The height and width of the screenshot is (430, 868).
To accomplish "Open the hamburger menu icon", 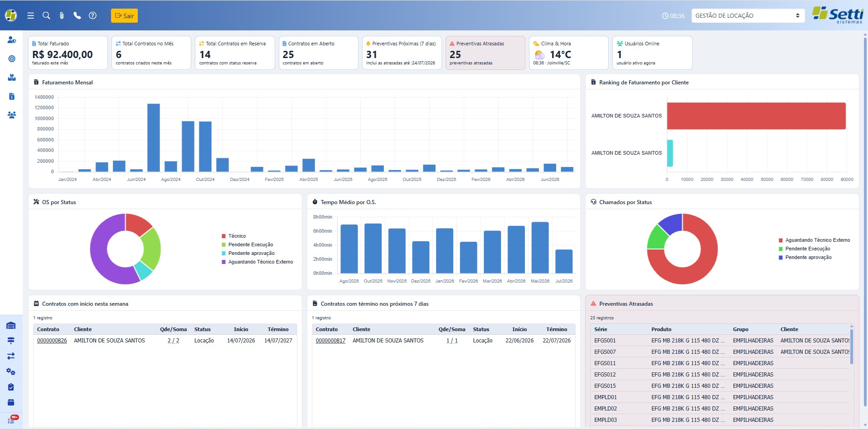I will pyautogui.click(x=30, y=15).
